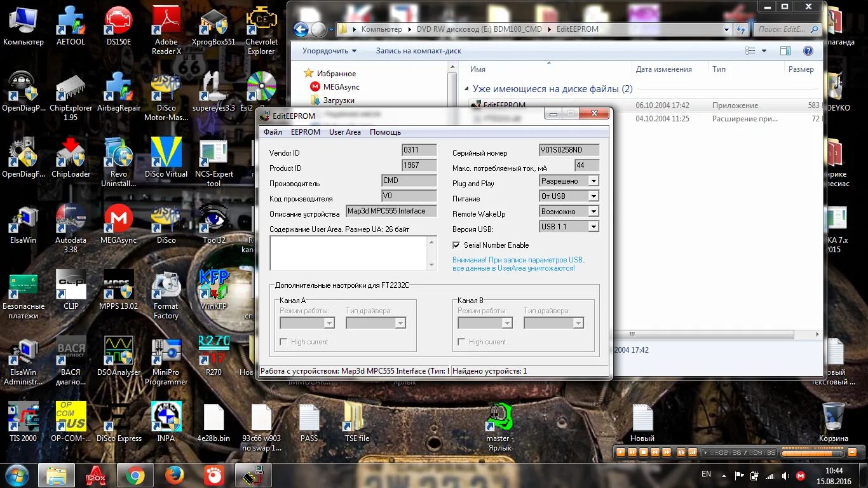868x488 pixels.
Task: Open Explorer help question mark icon
Action: 808,51
